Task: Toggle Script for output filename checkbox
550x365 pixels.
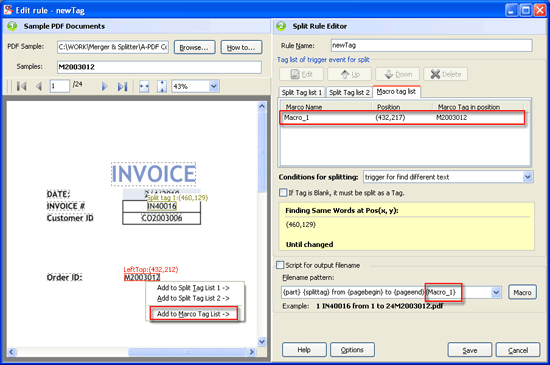Action: tap(280, 265)
